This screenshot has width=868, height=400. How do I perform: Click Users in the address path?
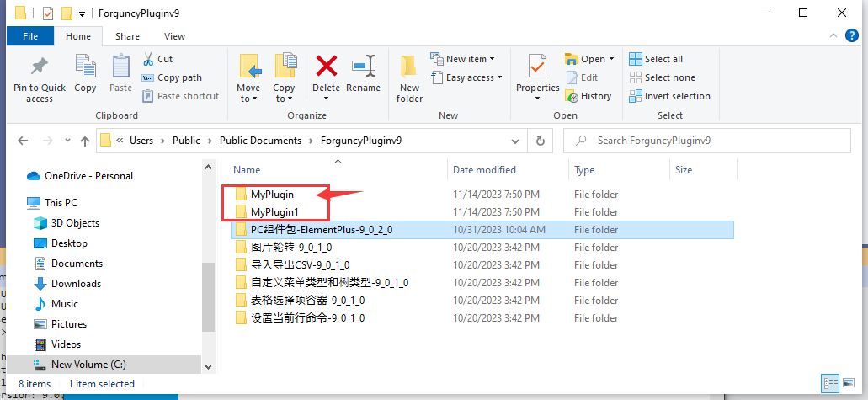141,141
